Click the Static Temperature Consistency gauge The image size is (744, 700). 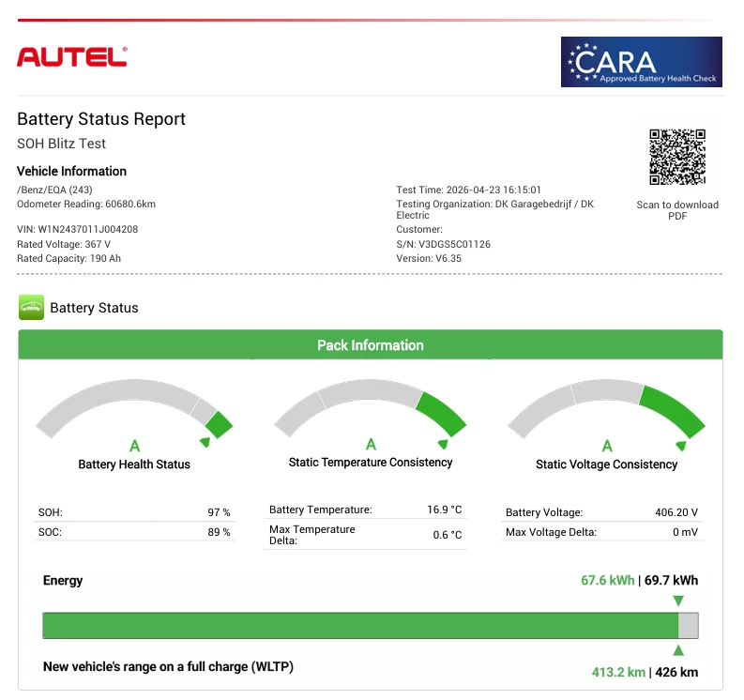click(371, 411)
